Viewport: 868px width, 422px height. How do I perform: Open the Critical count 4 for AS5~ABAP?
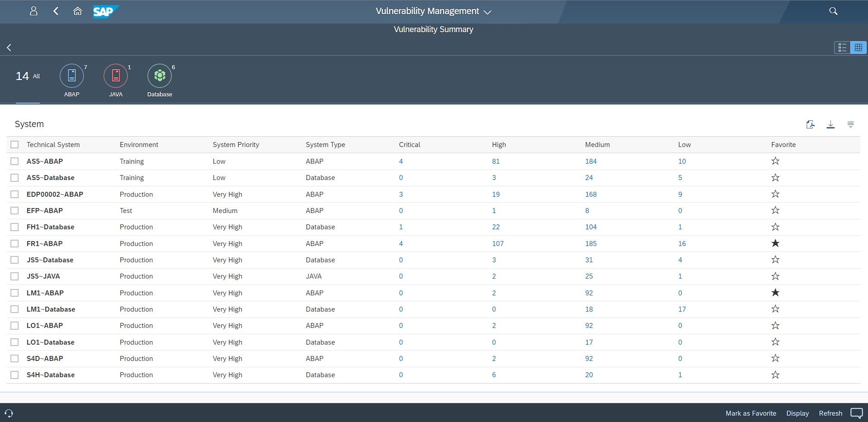(401, 161)
